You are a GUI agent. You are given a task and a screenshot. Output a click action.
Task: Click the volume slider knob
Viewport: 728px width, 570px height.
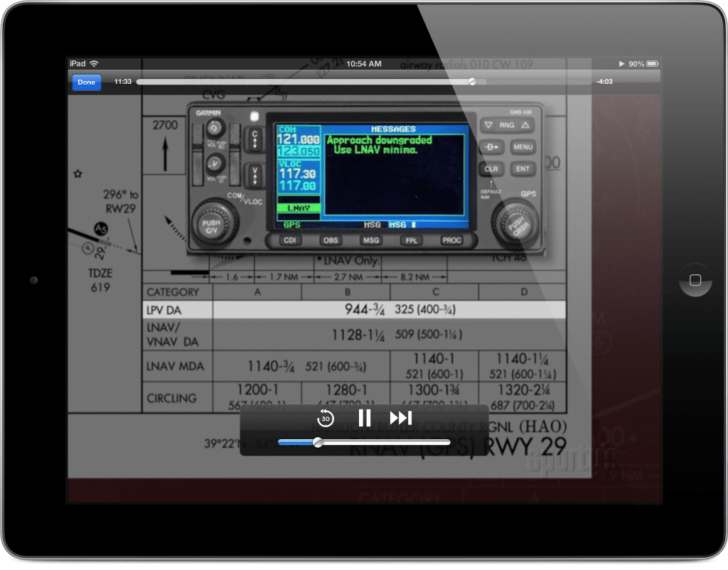(318, 442)
